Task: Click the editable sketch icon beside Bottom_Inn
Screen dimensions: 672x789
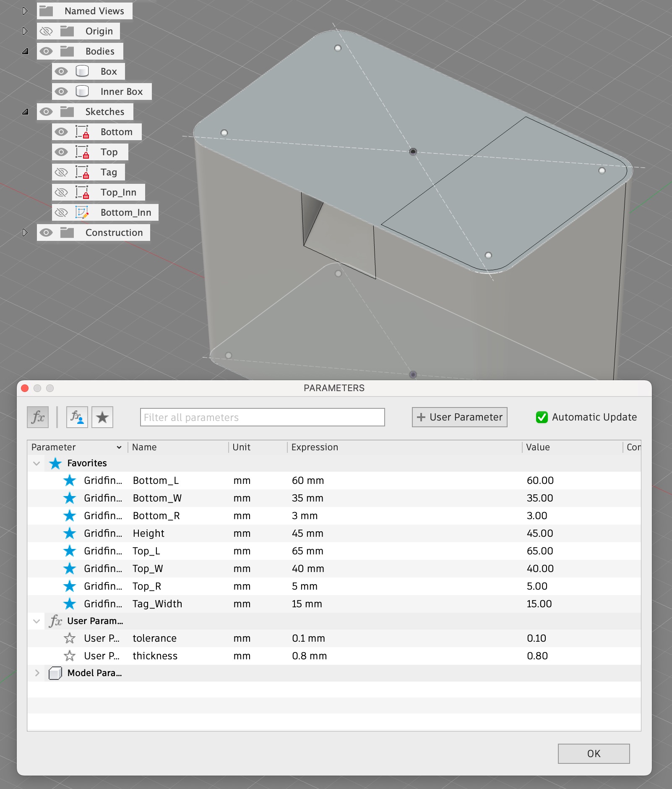Action: (83, 212)
